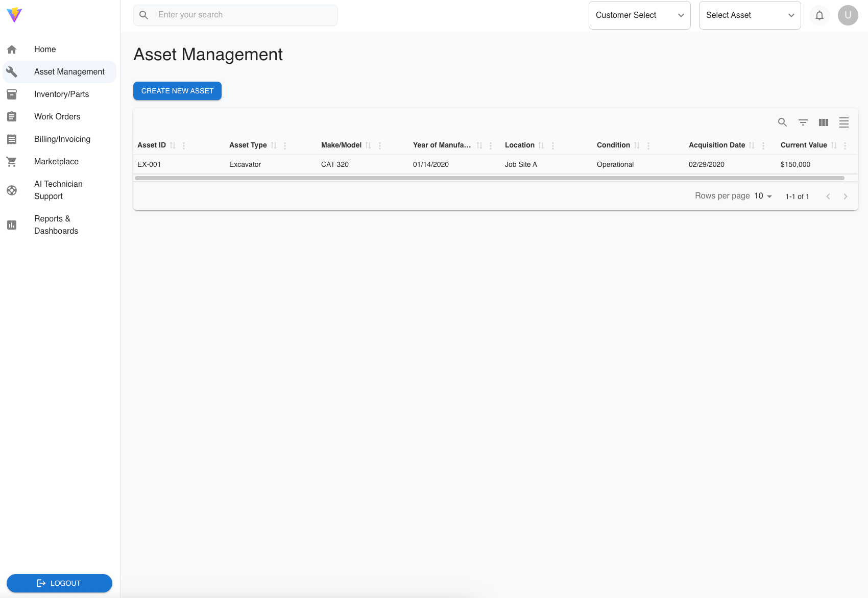Click CREATE NEW ASSET button
The width and height of the screenshot is (868, 598).
click(x=177, y=91)
